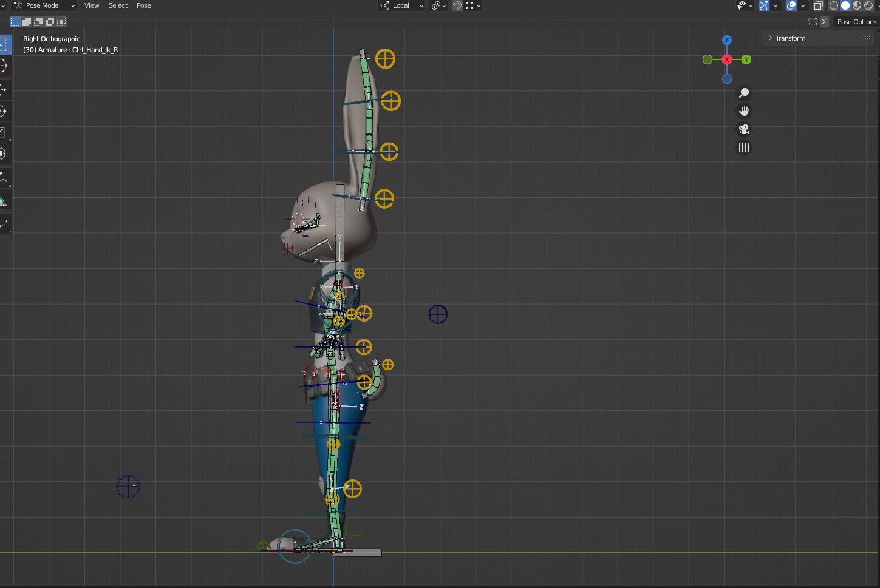Click the X-mirror butterfly icon
This screenshot has width=880, height=588.
[813, 22]
